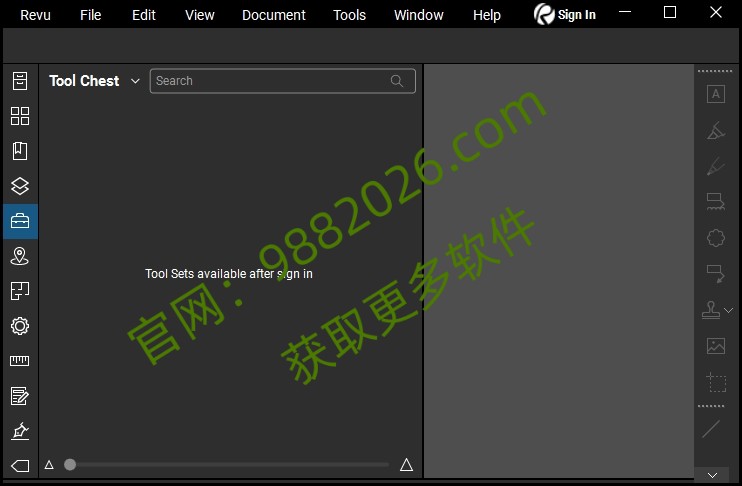The width and height of the screenshot is (742, 486).
Task: Click the search magnifier icon
Action: point(397,81)
